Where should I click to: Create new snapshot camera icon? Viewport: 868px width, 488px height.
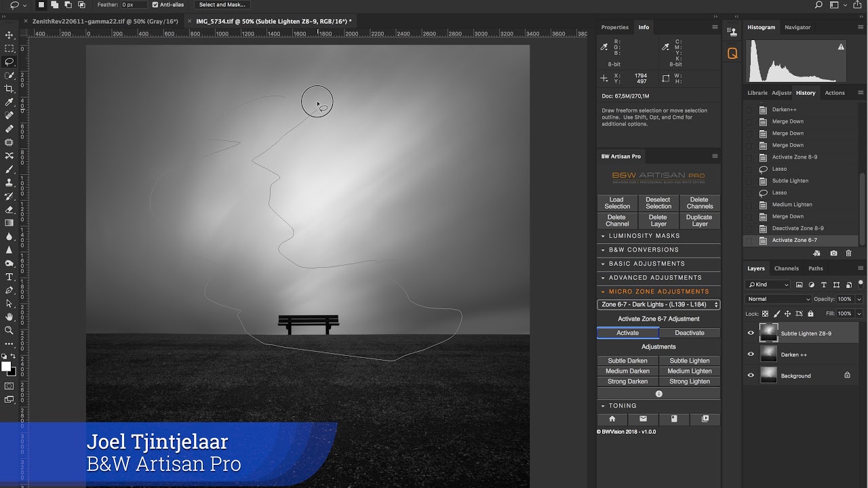coord(833,253)
